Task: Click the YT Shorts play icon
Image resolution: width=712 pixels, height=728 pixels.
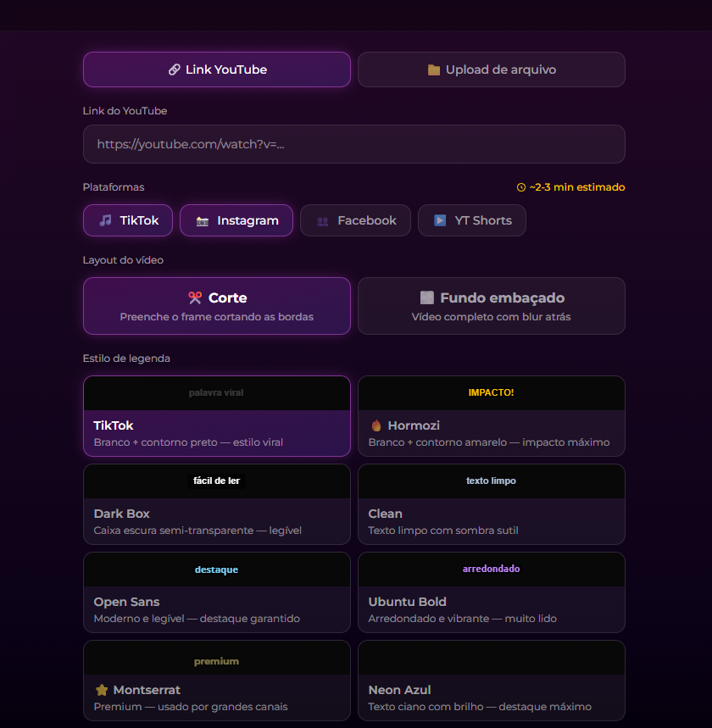Action: [440, 220]
